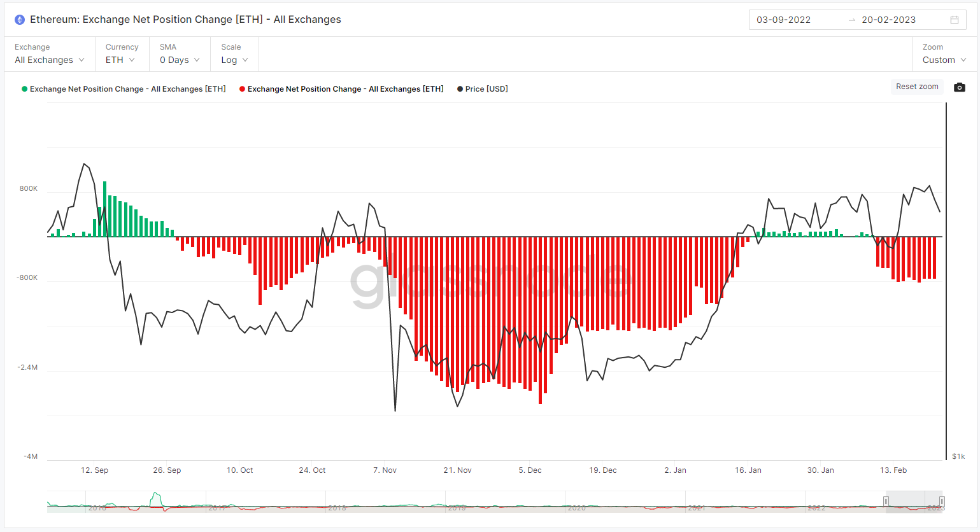Click the 16. Jan axis label
This screenshot has height=532, width=980.
click(x=748, y=470)
